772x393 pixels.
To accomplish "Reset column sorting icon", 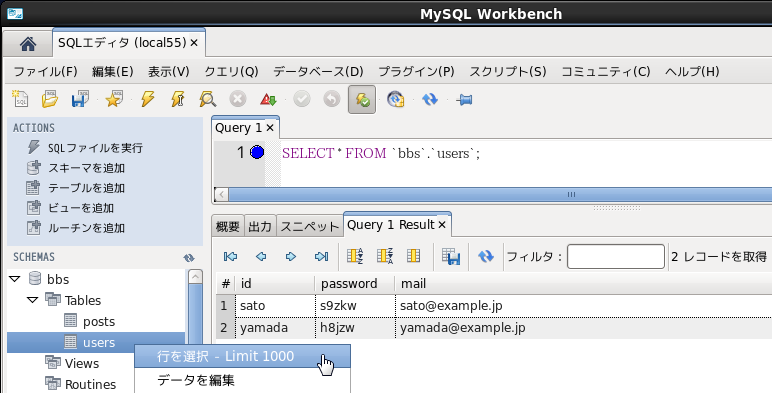I will point(414,256).
